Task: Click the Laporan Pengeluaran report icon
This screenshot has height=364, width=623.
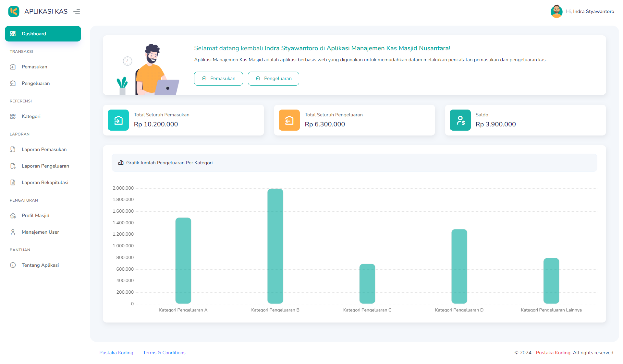Action: pos(13,166)
